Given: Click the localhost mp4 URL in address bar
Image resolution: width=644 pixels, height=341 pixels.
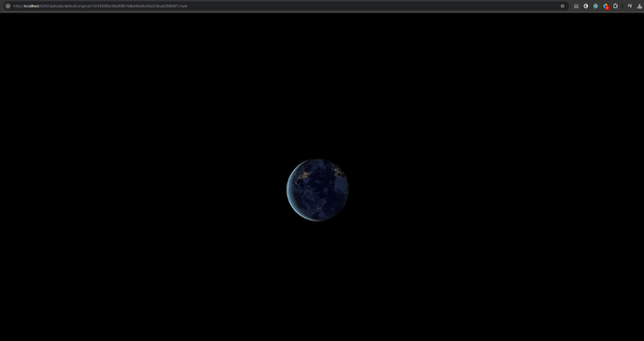Looking at the screenshot, I should point(100,7).
